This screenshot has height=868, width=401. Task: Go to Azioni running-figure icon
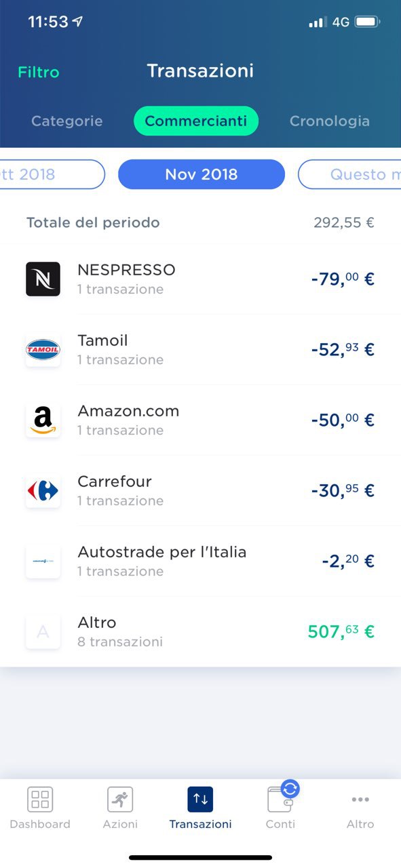coord(120,800)
